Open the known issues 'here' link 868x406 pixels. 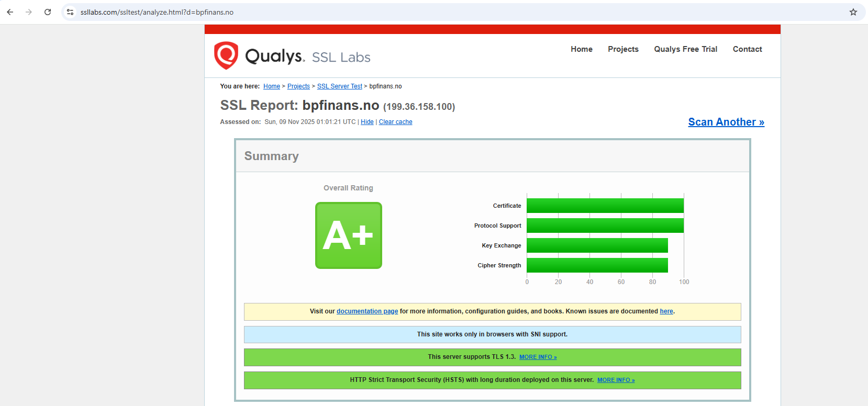coord(666,311)
